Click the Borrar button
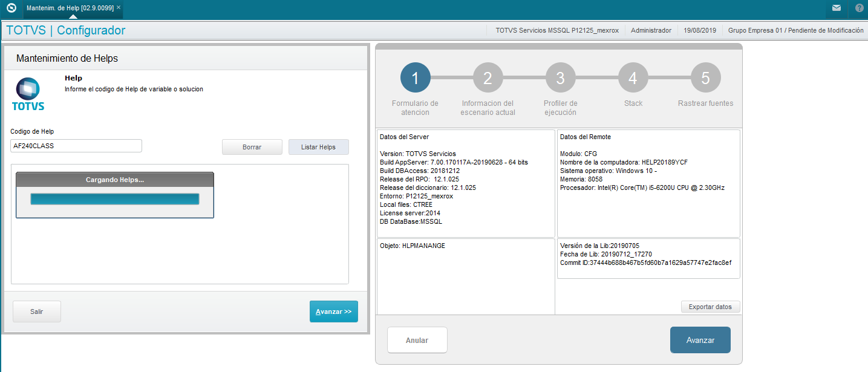Image resolution: width=868 pixels, height=372 pixels. click(252, 147)
